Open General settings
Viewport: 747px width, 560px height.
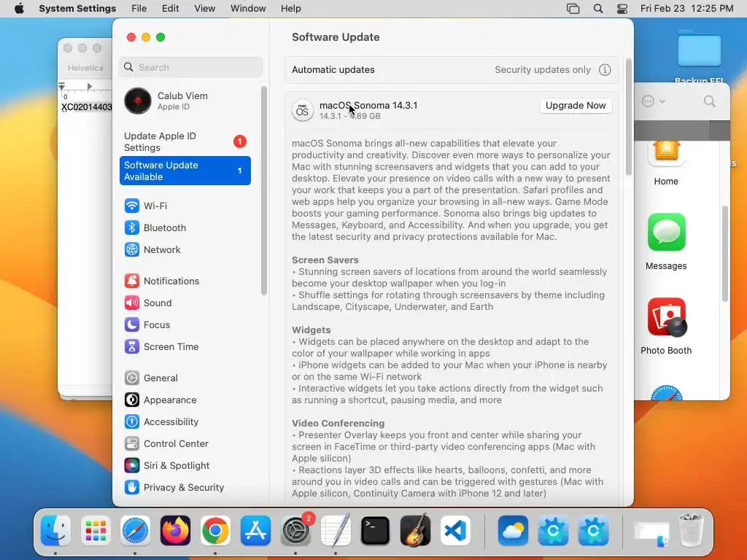point(185,378)
